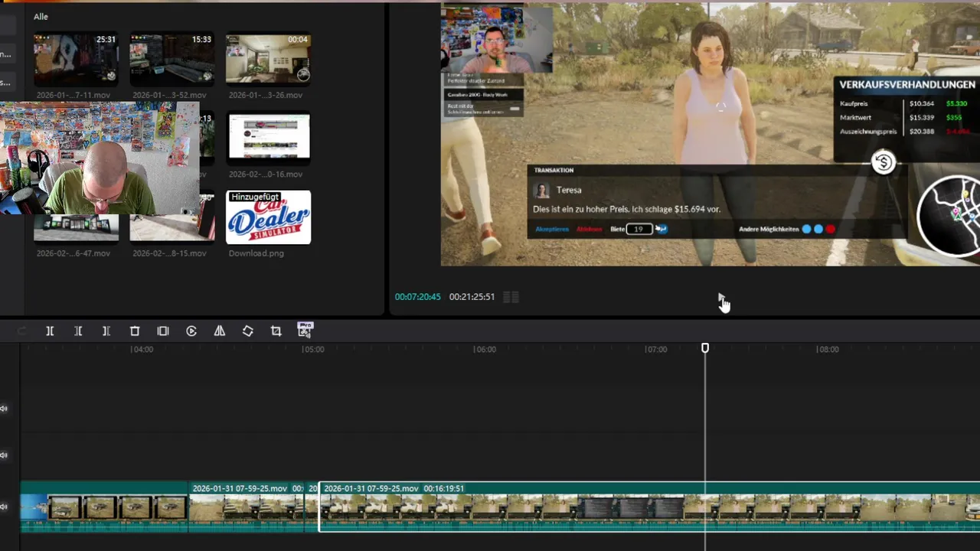
Task: Click the 06:00 mark on timeline ruler
Action: [485, 350]
